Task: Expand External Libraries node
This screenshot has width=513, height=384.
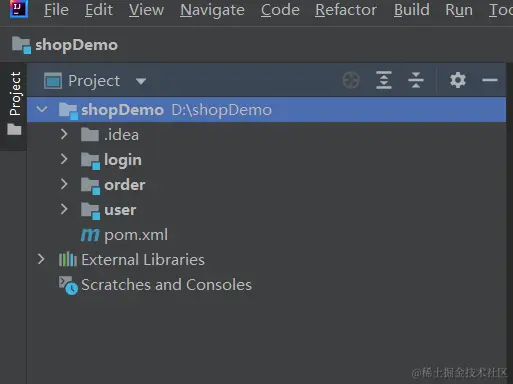Action: [x=41, y=259]
